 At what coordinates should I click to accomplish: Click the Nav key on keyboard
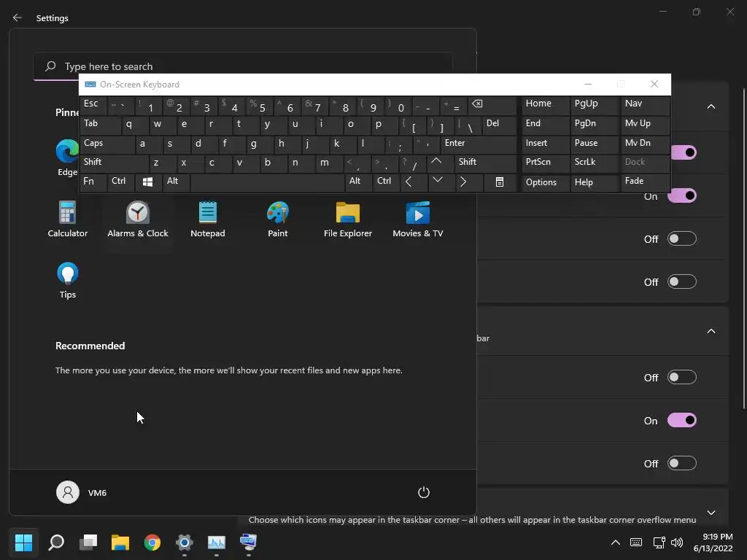[x=645, y=105]
